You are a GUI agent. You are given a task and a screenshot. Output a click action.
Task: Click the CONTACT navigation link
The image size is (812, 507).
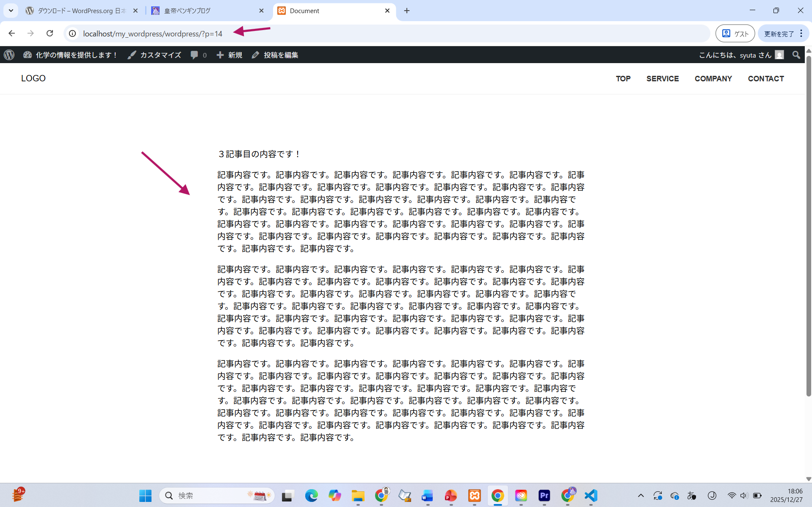pyautogui.click(x=765, y=79)
